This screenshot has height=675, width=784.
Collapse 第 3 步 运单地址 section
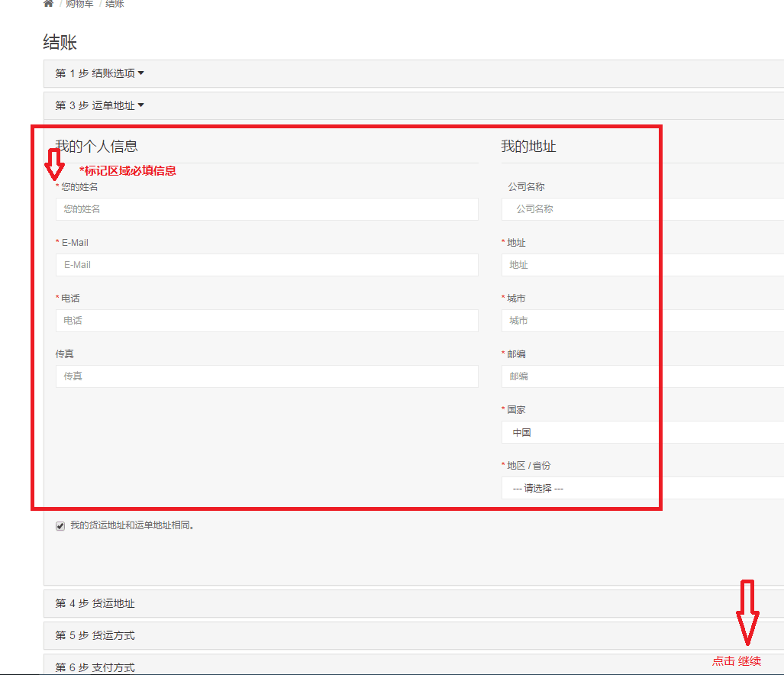point(95,105)
